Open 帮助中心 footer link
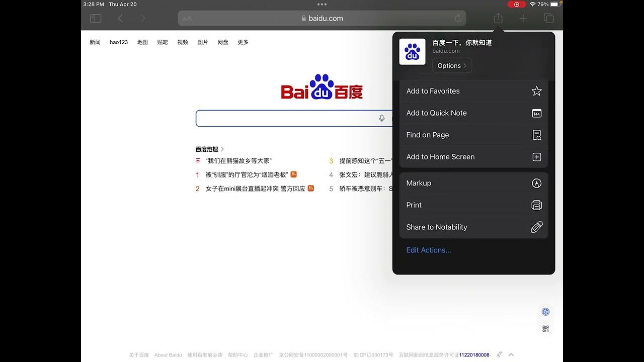Screen dimensions: 644x362 pos(238,355)
